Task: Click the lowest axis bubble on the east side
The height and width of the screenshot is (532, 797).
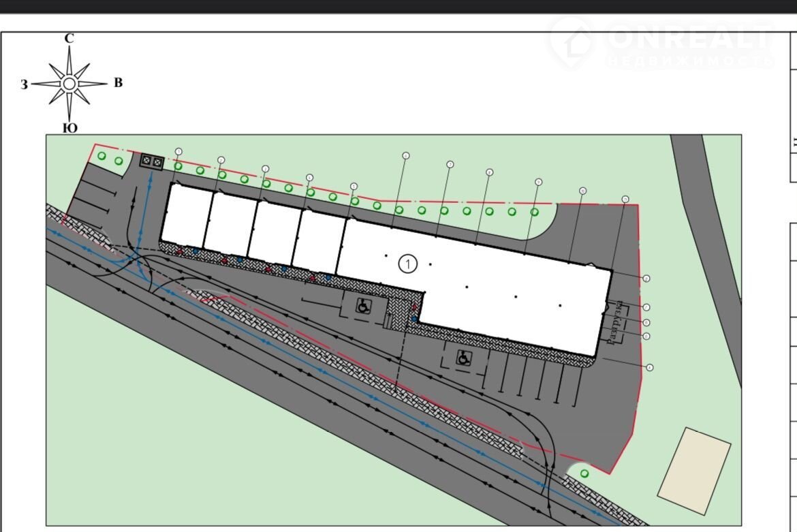Action: (650, 368)
